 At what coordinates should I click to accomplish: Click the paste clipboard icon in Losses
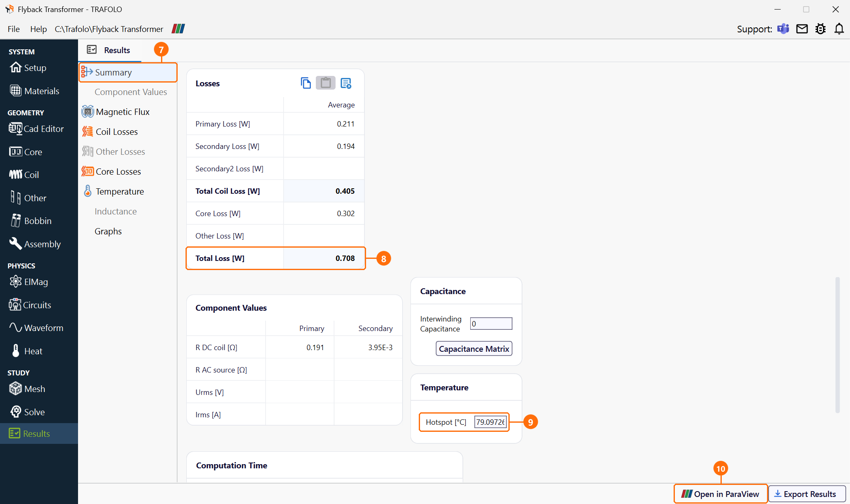point(326,83)
